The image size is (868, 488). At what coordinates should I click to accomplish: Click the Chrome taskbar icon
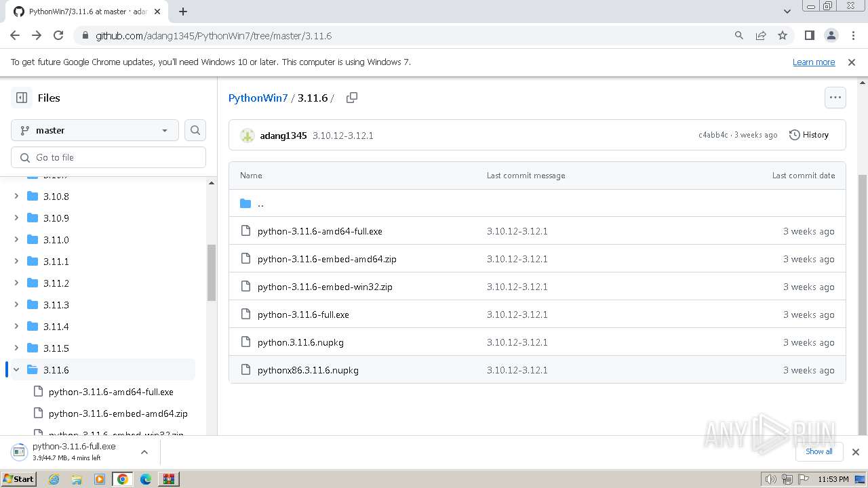coord(123,479)
